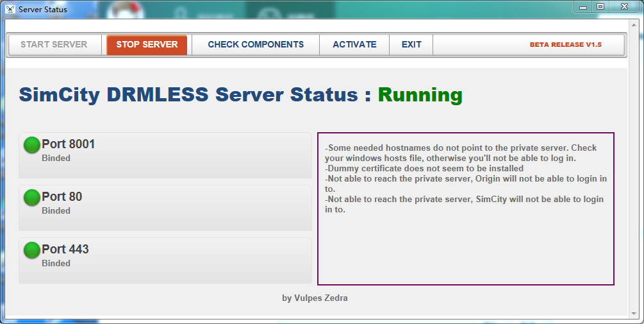Close the Server Status window

click(624, 6)
